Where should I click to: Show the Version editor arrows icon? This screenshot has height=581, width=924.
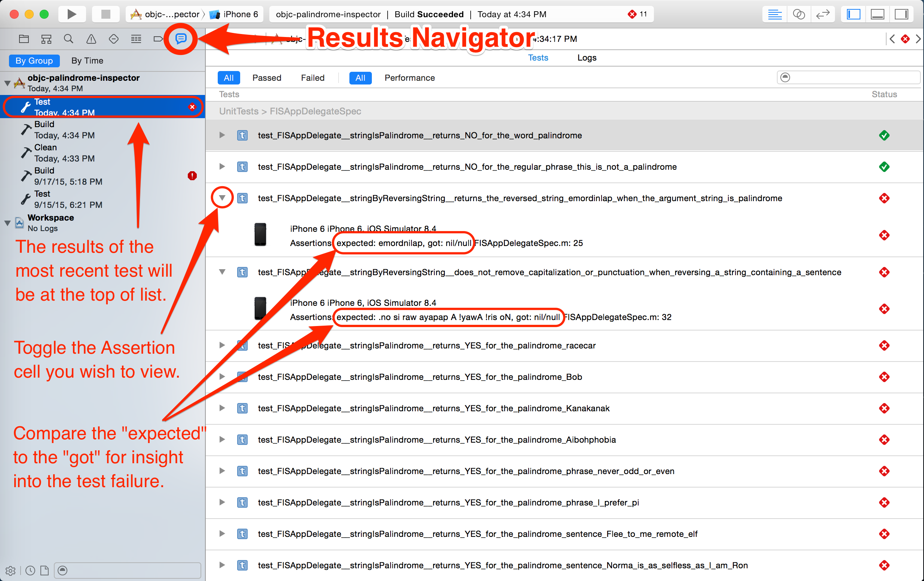(x=822, y=14)
